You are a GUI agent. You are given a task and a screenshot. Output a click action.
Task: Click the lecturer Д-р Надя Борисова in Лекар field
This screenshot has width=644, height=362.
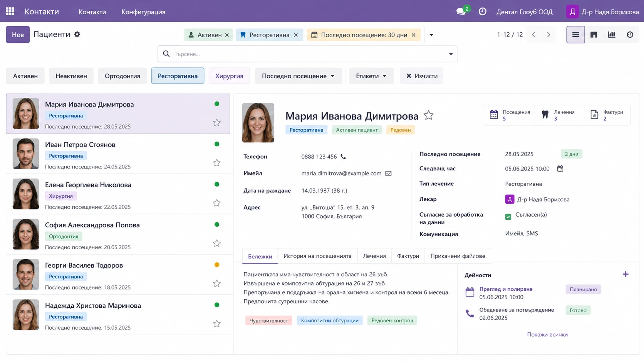coord(537,199)
